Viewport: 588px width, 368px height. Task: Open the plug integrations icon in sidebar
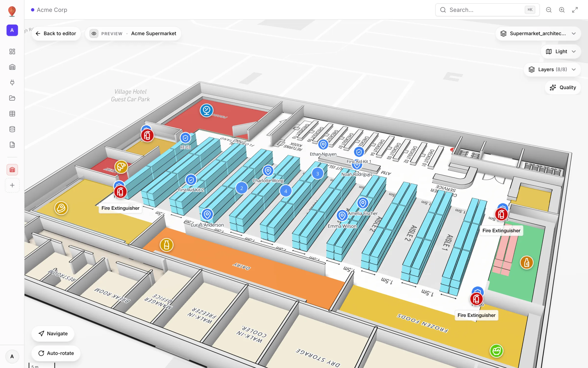point(12,83)
